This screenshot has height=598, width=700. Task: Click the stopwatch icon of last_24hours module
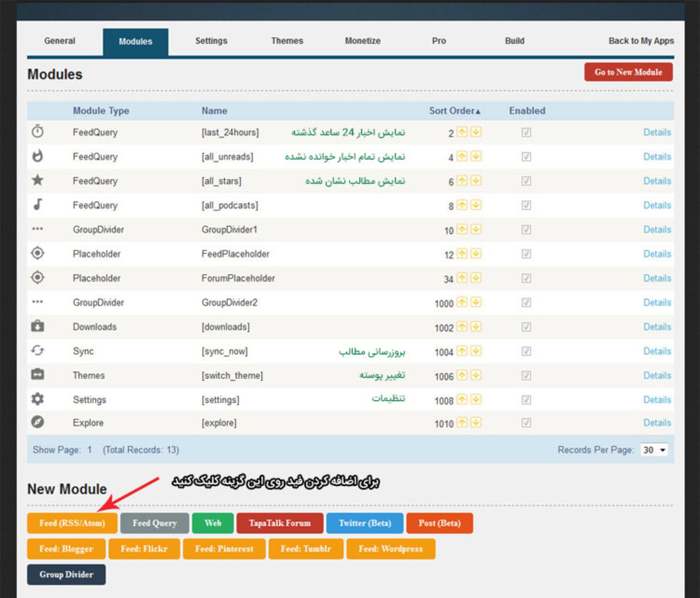pyautogui.click(x=38, y=131)
